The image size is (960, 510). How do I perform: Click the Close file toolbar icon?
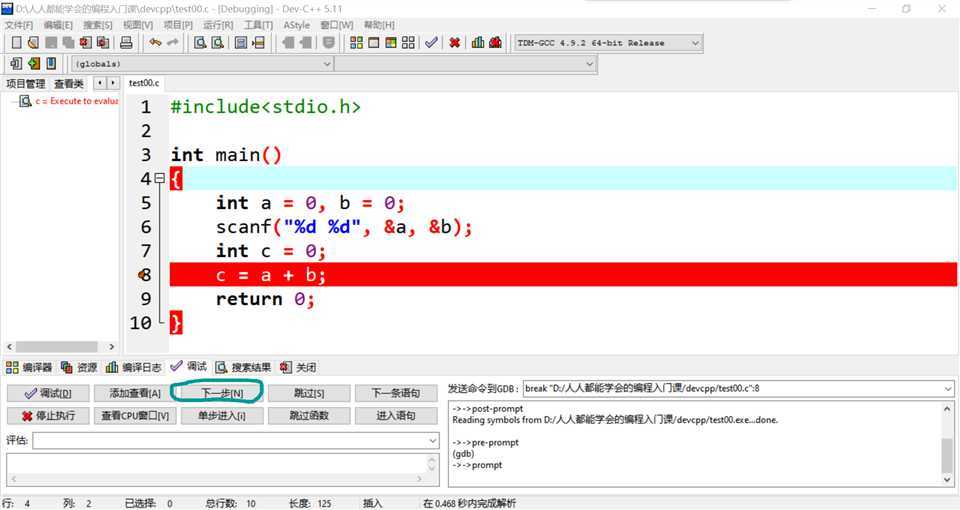86,42
